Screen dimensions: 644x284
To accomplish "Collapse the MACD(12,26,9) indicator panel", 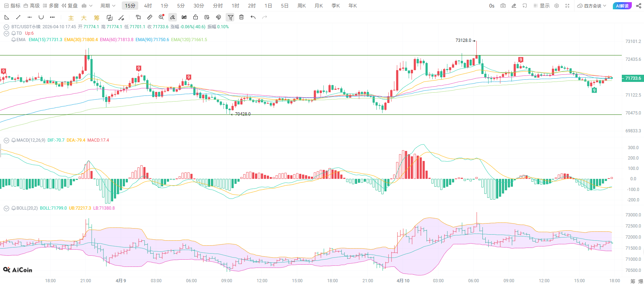I will tap(6, 140).
